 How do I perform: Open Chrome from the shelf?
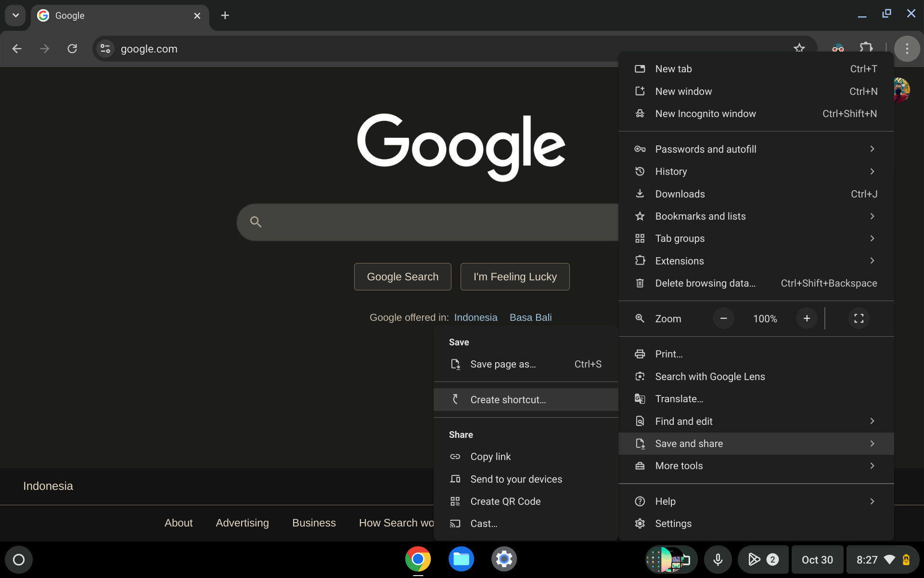(x=418, y=559)
